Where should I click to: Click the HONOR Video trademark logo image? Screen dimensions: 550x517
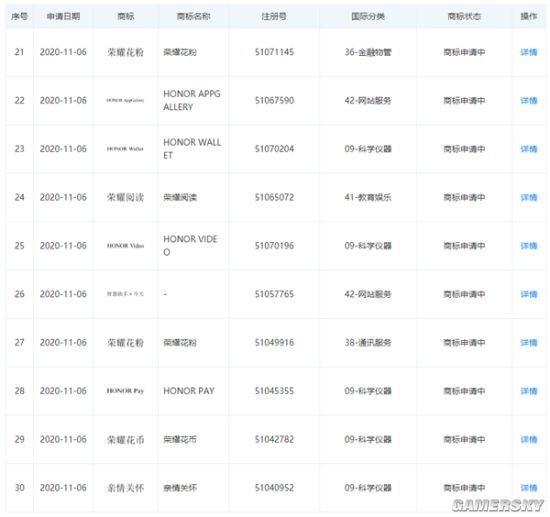pyautogui.click(x=125, y=246)
